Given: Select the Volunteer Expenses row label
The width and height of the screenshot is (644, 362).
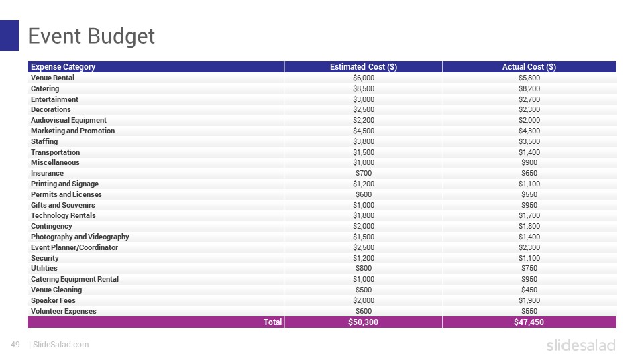Looking at the screenshot, I should 64,311.
